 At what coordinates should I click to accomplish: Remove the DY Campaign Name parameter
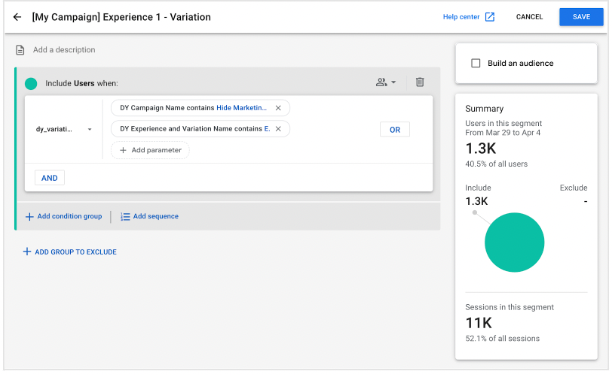coord(278,108)
